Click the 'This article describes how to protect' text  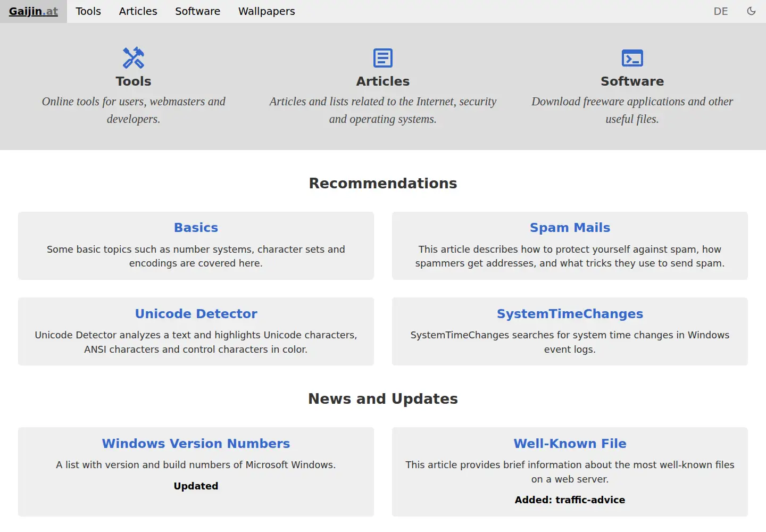click(x=570, y=256)
